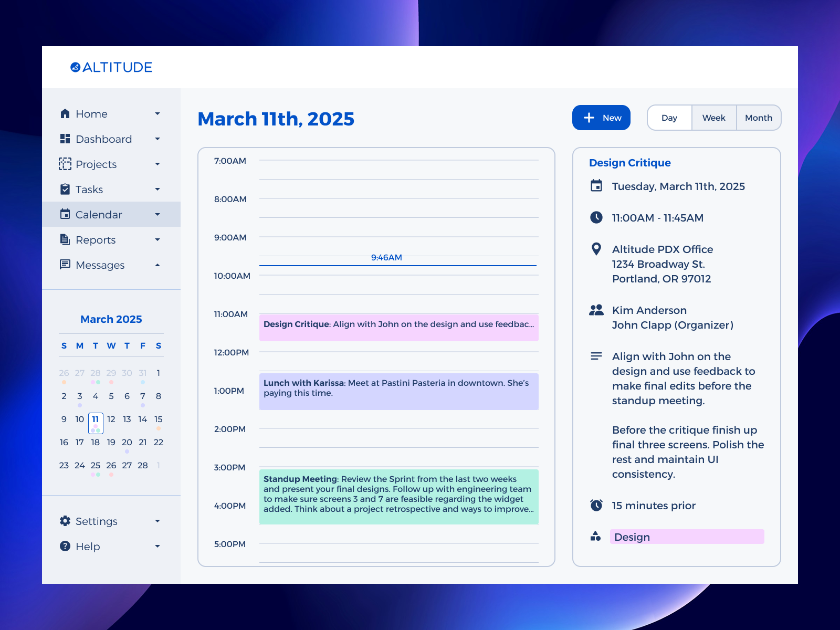Collapse the Messages section chevron
Viewport: 840px width, 630px height.
pyautogui.click(x=157, y=265)
